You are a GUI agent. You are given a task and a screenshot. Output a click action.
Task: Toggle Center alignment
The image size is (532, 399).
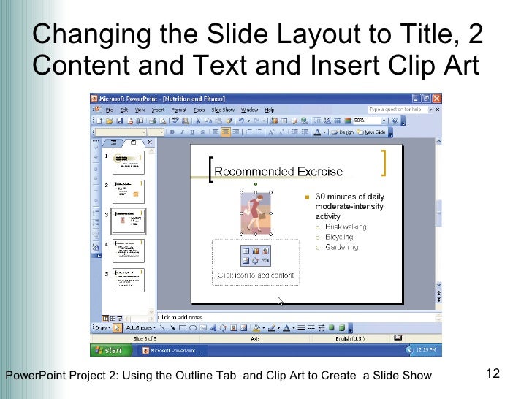tap(226, 132)
